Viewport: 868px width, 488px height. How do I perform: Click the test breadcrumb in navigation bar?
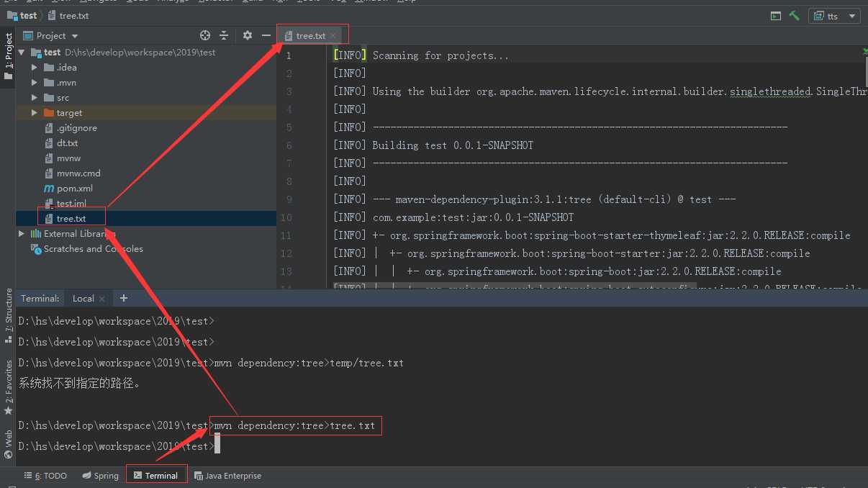(x=22, y=15)
